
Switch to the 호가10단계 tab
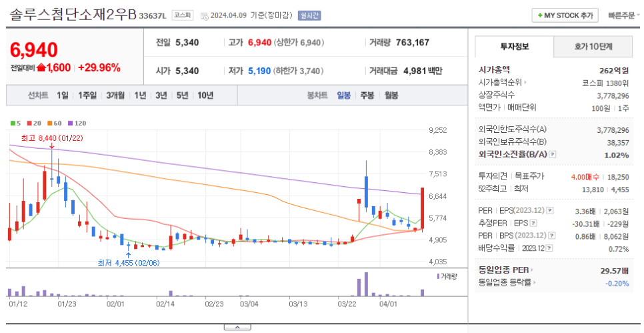(x=593, y=47)
